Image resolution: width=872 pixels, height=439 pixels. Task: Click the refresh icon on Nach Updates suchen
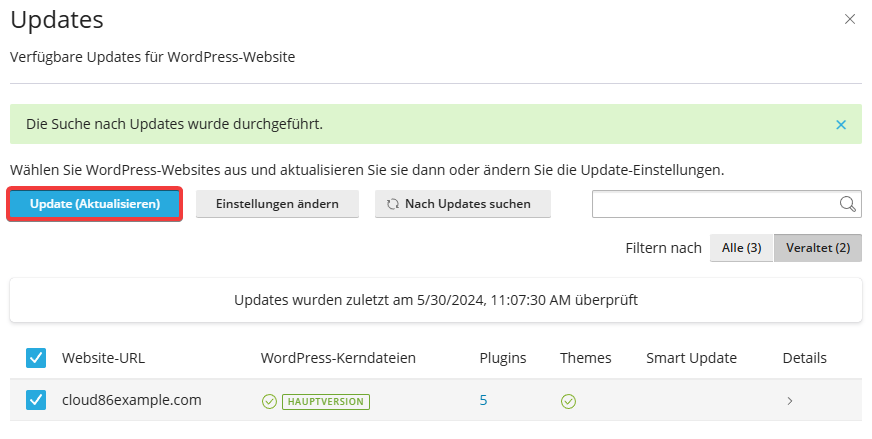tap(393, 204)
